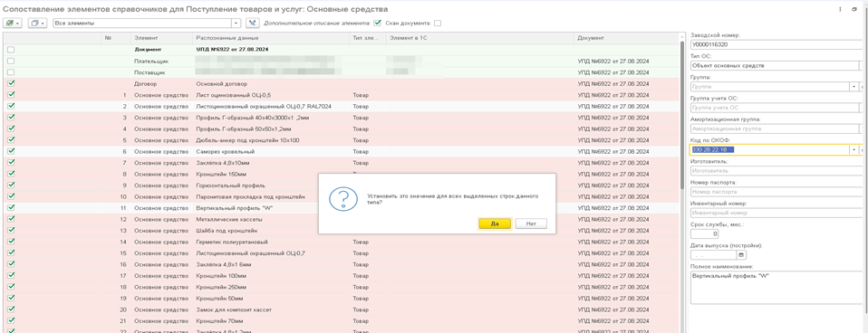The height and width of the screenshot is (333, 868).
Task: Click the Дата выпуска date field
Action: coord(714,255)
